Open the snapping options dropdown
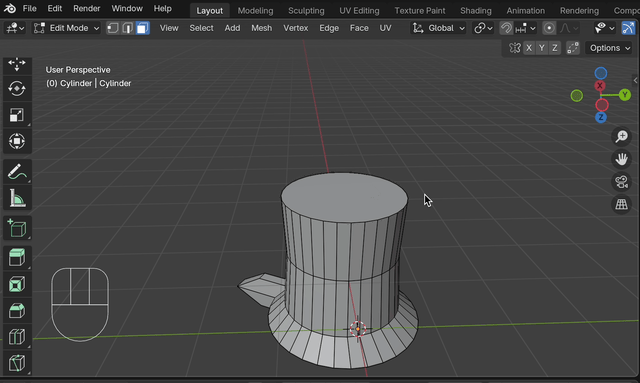 point(525,28)
